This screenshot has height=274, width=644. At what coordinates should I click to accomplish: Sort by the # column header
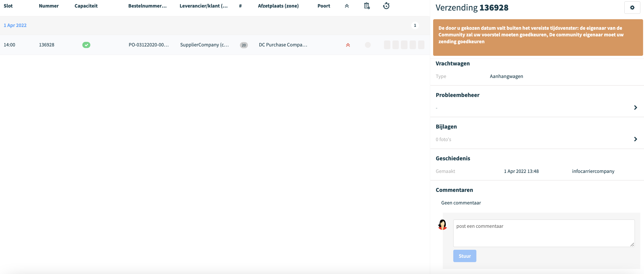[240, 6]
